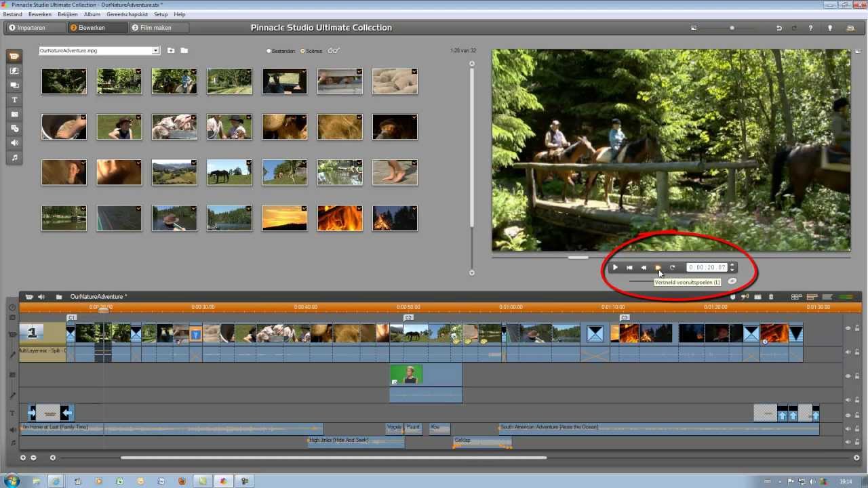868x488 pixels.
Task: Open the Setup menu
Action: [x=161, y=14]
